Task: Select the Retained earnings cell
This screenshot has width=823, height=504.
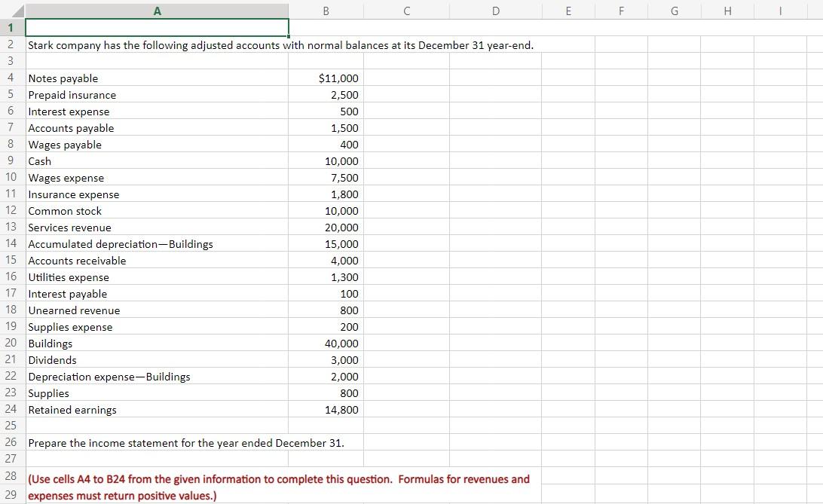Action: tap(157, 410)
